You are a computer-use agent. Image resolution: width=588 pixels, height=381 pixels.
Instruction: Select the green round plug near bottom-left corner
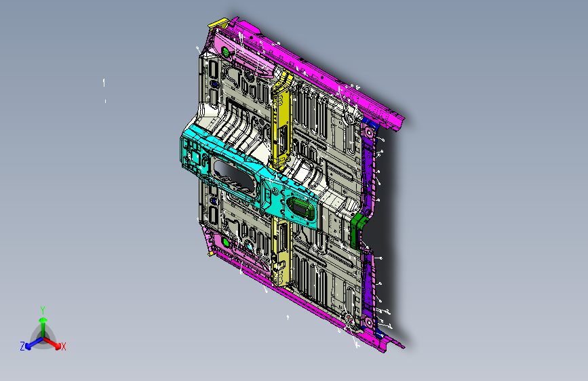[x=226, y=242]
